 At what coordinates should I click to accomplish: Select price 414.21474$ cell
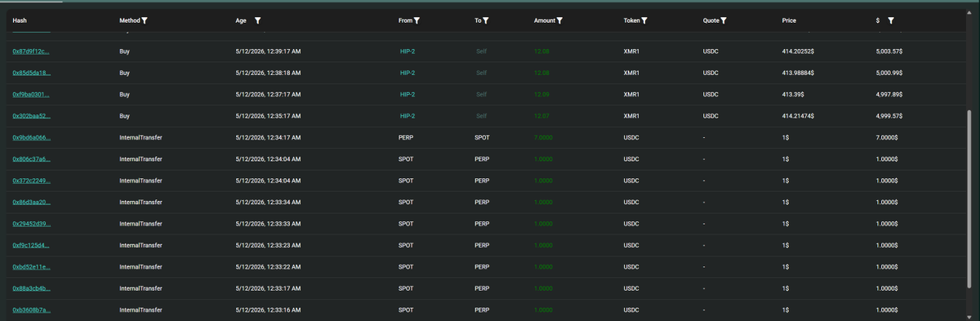tap(799, 116)
